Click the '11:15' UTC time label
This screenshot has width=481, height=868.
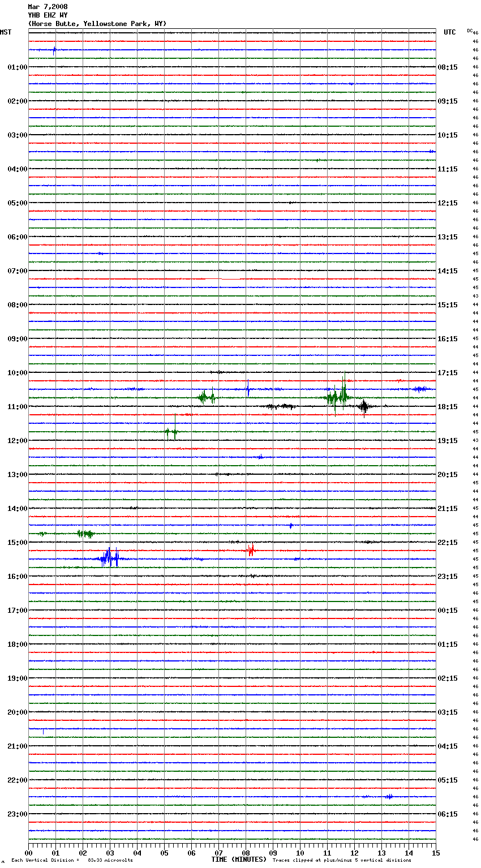[x=448, y=169]
